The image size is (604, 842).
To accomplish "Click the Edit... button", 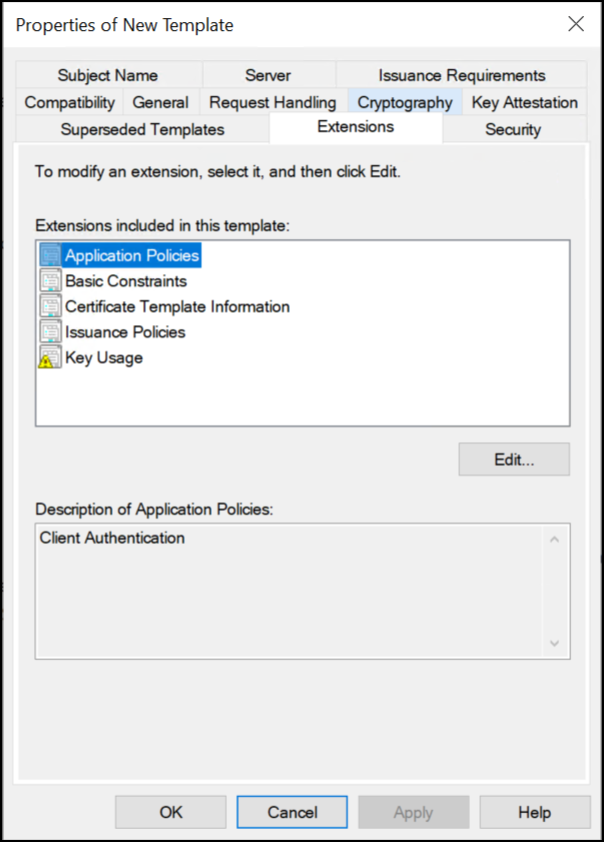I will click(x=514, y=459).
